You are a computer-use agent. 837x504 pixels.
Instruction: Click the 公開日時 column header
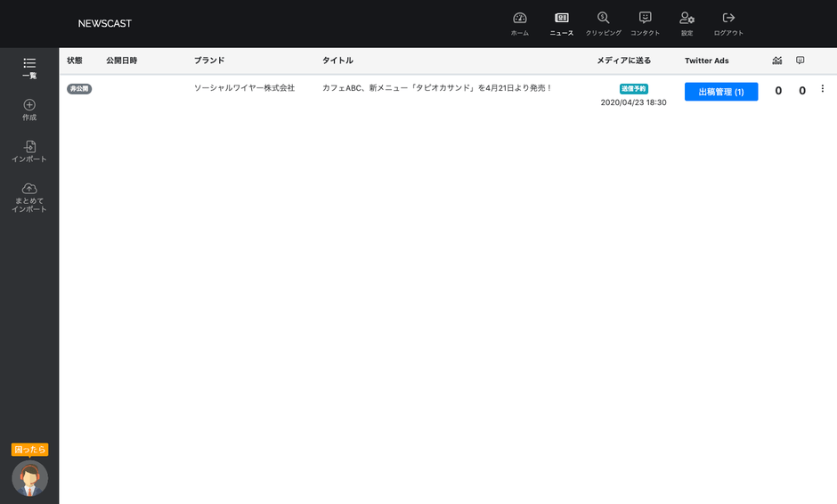click(121, 61)
